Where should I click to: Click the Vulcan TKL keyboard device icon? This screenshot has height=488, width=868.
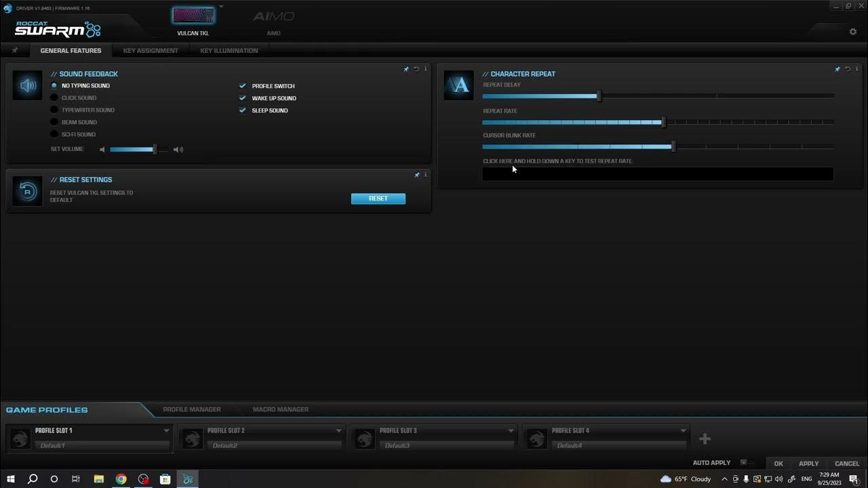[x=193, y=16]
